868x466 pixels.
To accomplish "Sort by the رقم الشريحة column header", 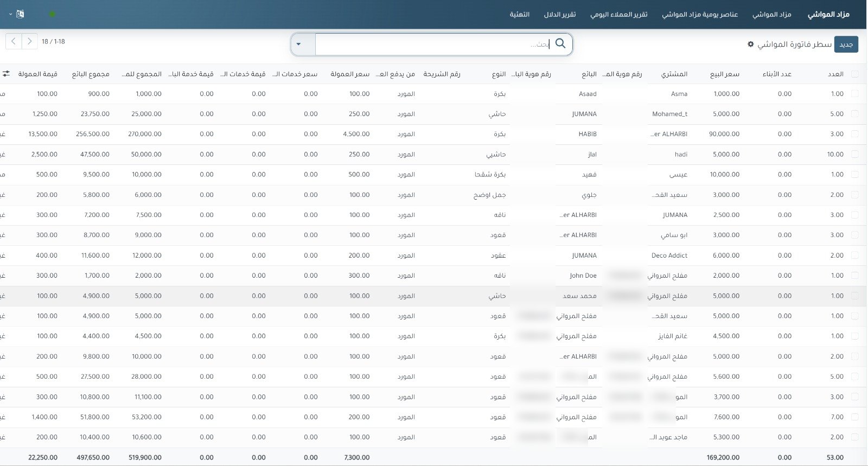I will point(442,74).
